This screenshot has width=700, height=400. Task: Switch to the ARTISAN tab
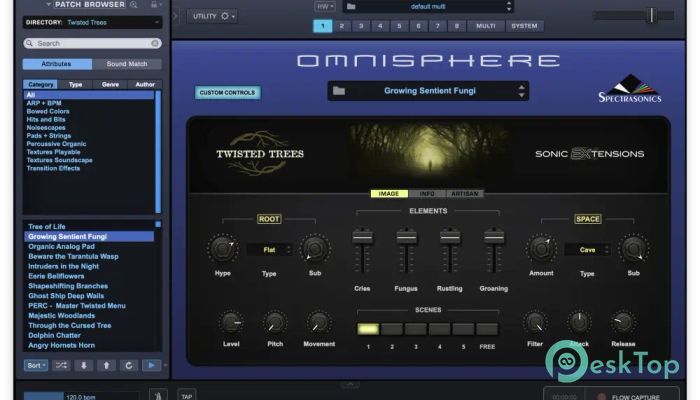[x=465, y=194]
